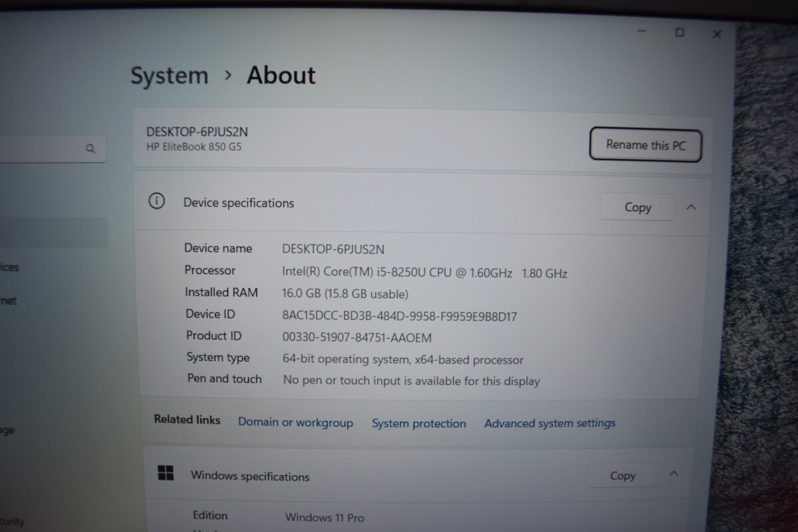Click the Device specifications info icon
Image resolution: width=798 pixels, height=532 pixels.
click(x=156, y=201)
